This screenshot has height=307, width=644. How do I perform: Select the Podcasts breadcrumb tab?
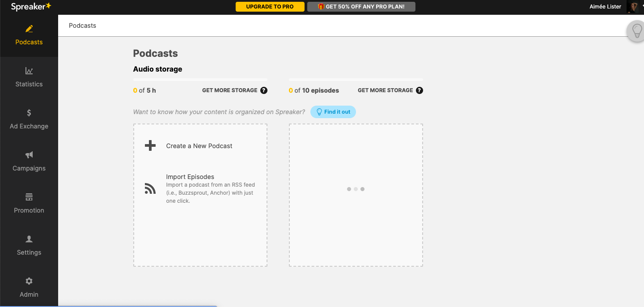82,26
